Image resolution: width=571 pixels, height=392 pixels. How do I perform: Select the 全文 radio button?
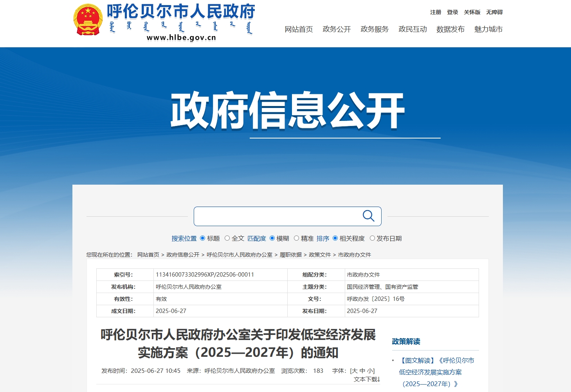[227, 238]
